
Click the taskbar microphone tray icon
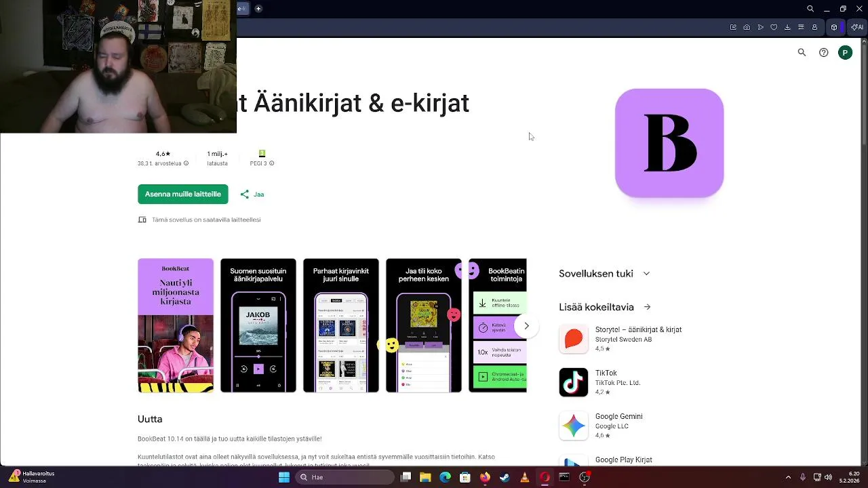point(803,477)
